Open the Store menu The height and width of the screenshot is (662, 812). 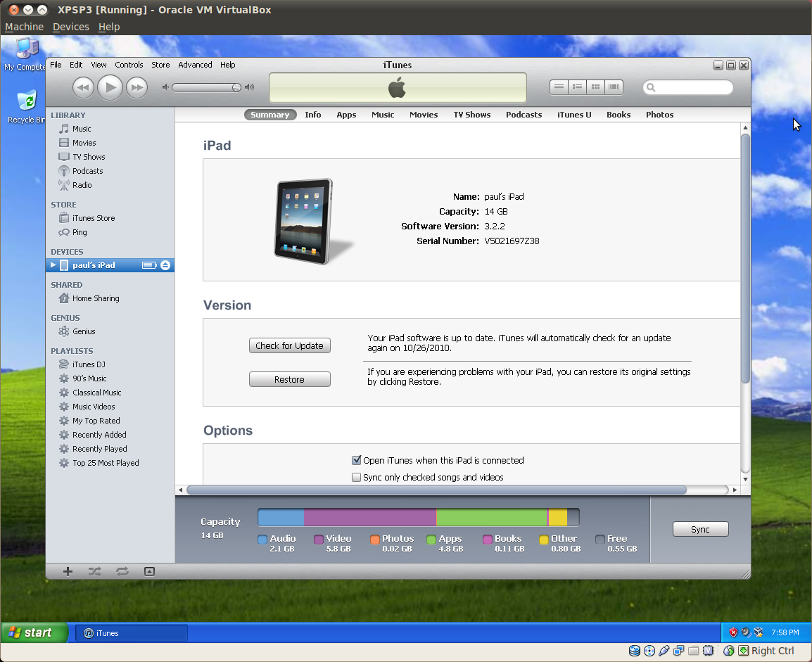(x=160, y=65)
